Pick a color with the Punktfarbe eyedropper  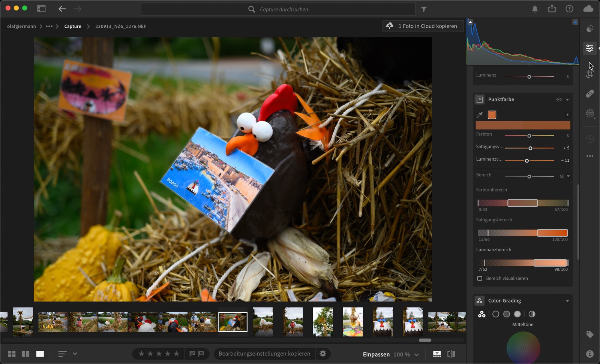pyautogui.click(x=479, y=115)
